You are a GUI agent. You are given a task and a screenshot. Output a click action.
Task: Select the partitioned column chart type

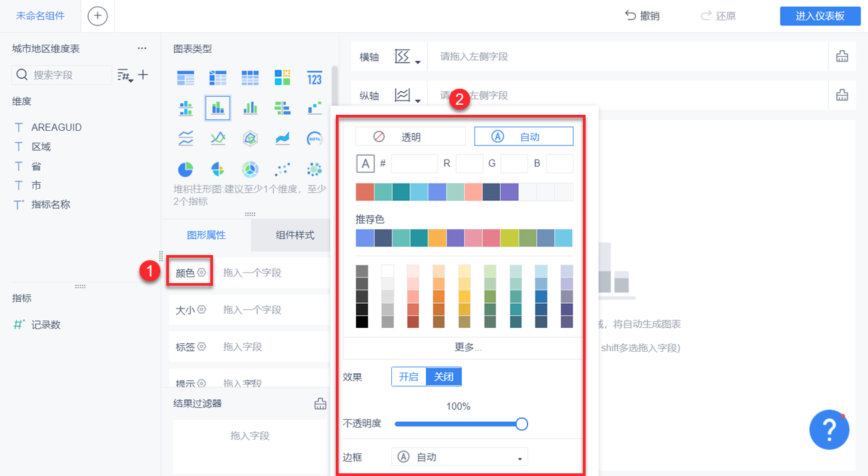[x=186, y=107]
